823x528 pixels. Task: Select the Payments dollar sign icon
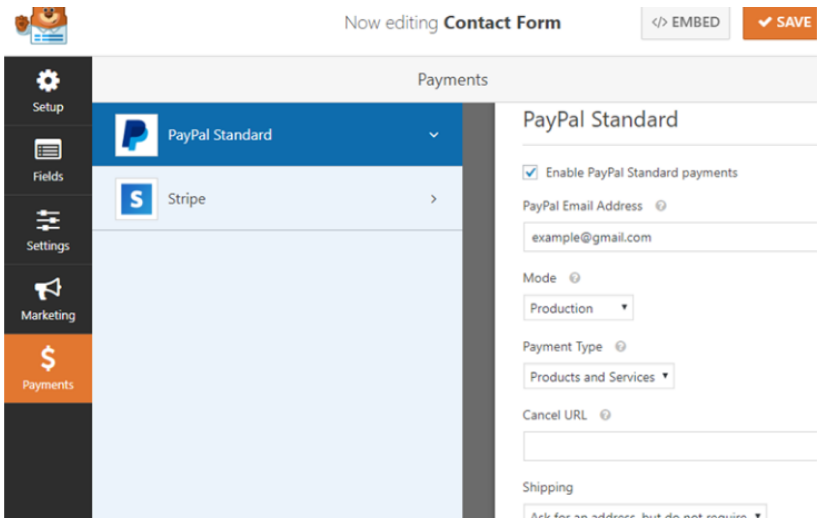(48, 358)
